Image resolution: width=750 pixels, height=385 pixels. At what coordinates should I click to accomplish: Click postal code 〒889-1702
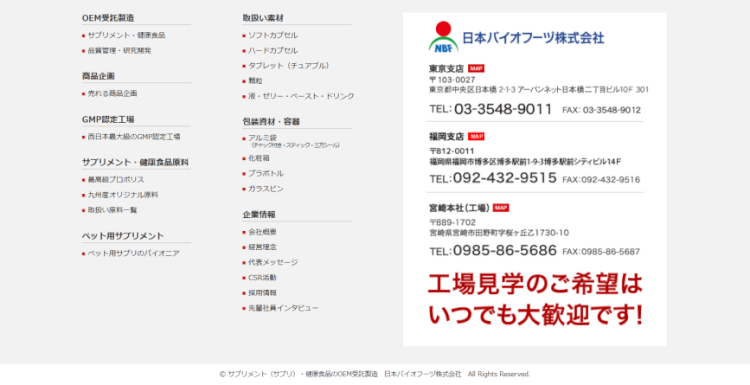point(452,222)
